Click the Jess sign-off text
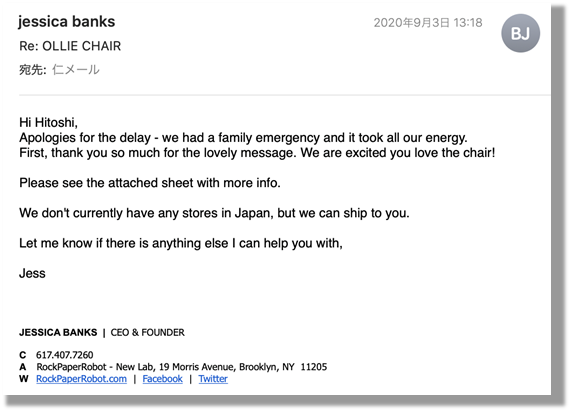This screenshot has height=412, width=571. coord(32,274)
